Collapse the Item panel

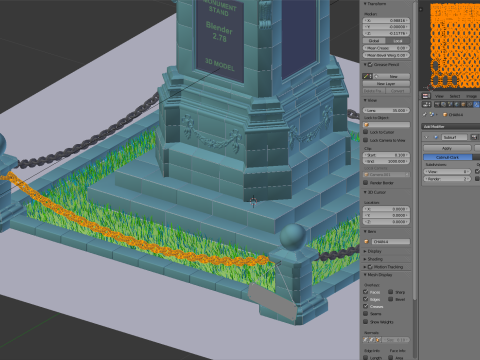coord(365,231)
